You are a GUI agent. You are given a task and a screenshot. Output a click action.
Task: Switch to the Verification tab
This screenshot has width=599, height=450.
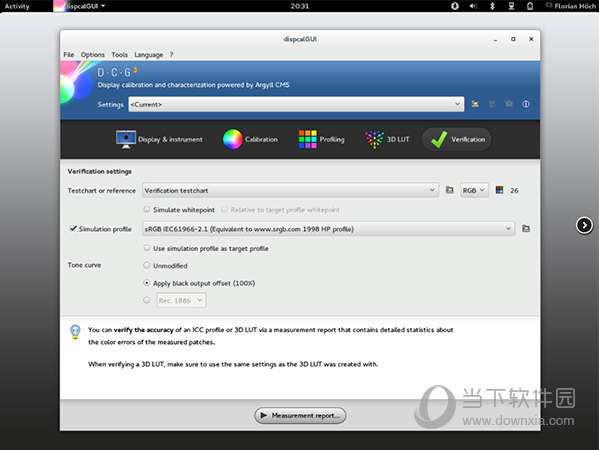457,139
